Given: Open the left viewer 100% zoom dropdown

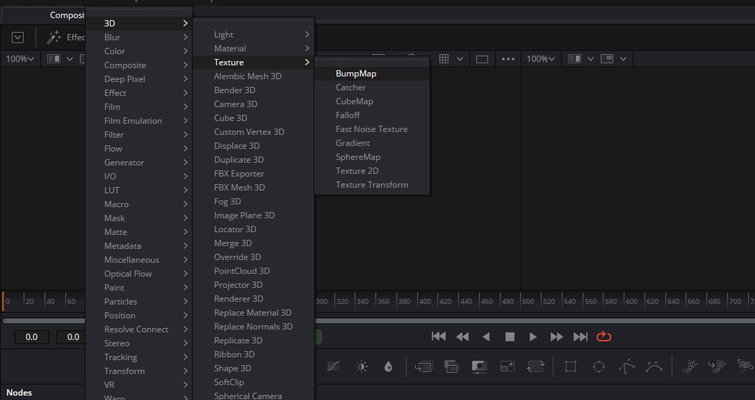Looking at the screenshot, I should click(x=19, y=59).
